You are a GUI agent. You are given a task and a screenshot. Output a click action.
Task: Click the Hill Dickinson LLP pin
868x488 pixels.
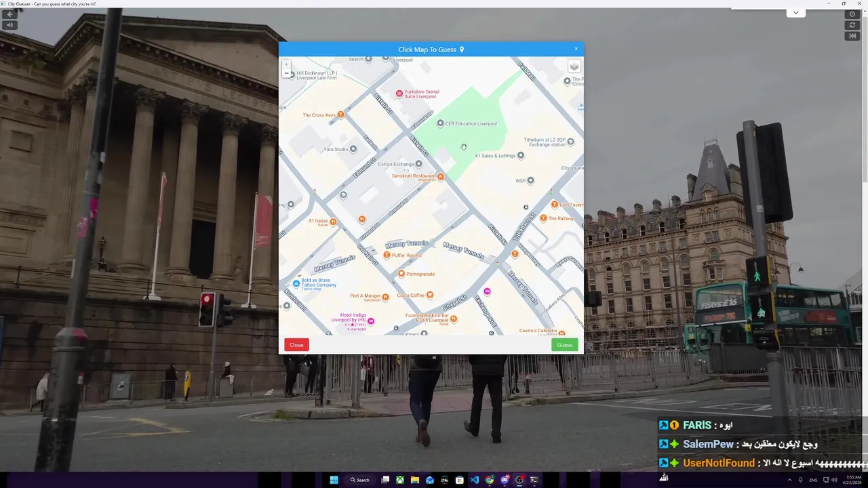[x=292, y=75]
